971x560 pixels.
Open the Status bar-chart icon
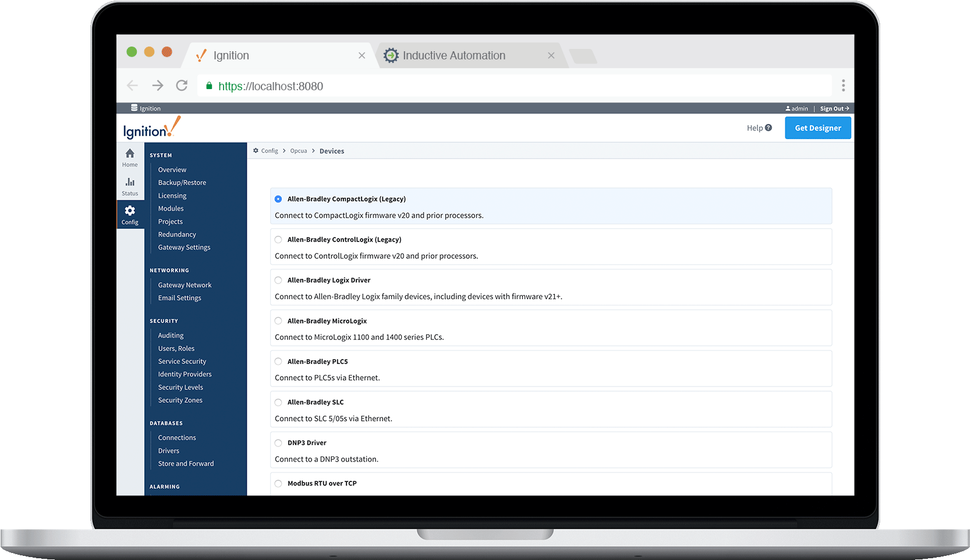130,182
